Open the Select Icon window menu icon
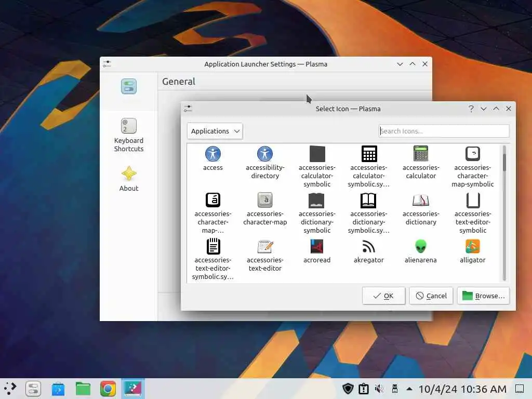 click(x=188, y=109)
